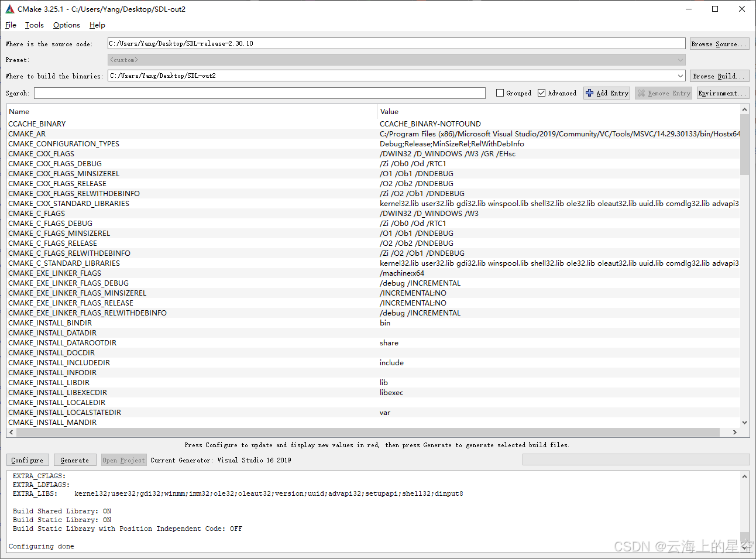The image size is (756, 559).
Task: Click 'Configuring done' log line
Action: pyautogui.click(x=41, y=546)
